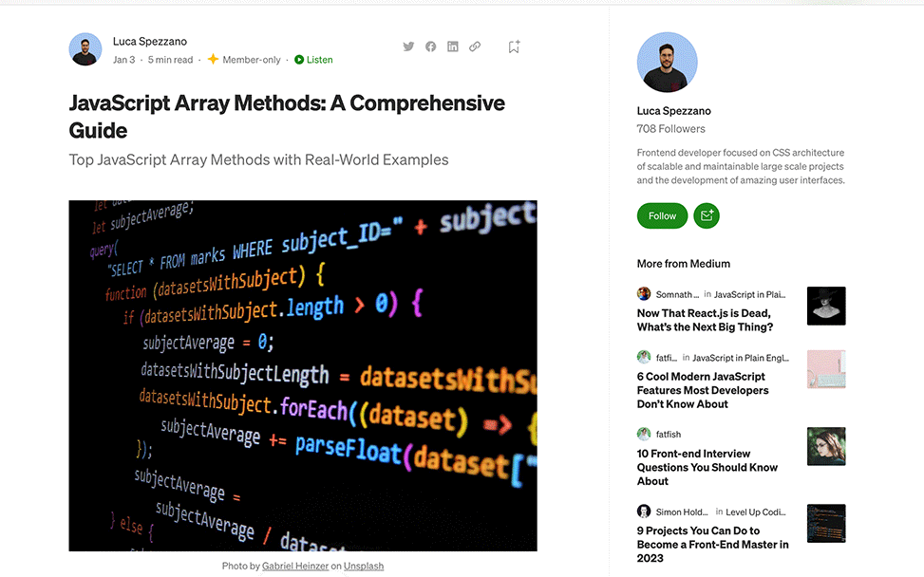The image size is (924, 577).
Task: Read 6 Cool Modern JavaScript Features article
Action: [703, 390]
